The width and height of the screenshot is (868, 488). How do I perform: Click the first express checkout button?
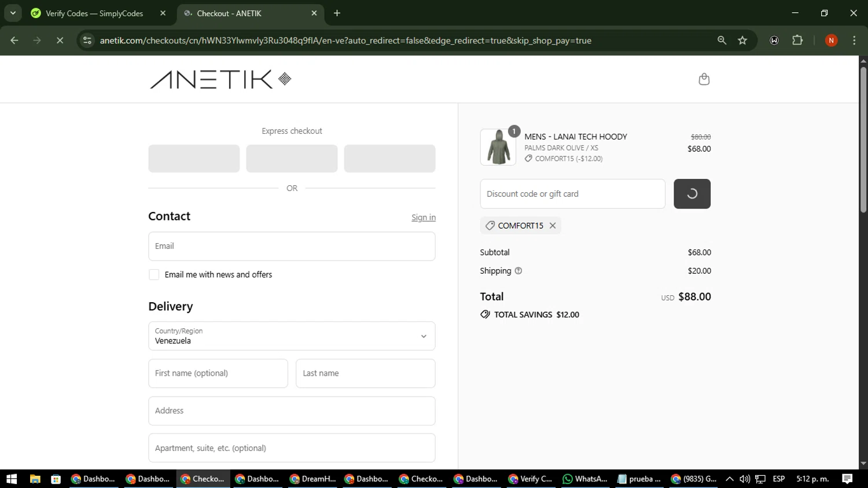[194, 159]
